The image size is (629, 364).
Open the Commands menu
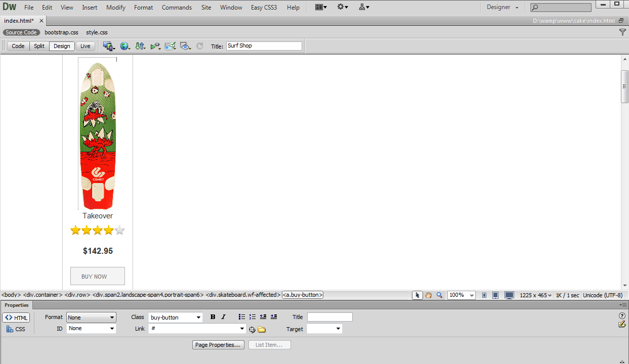pos(177,8)
